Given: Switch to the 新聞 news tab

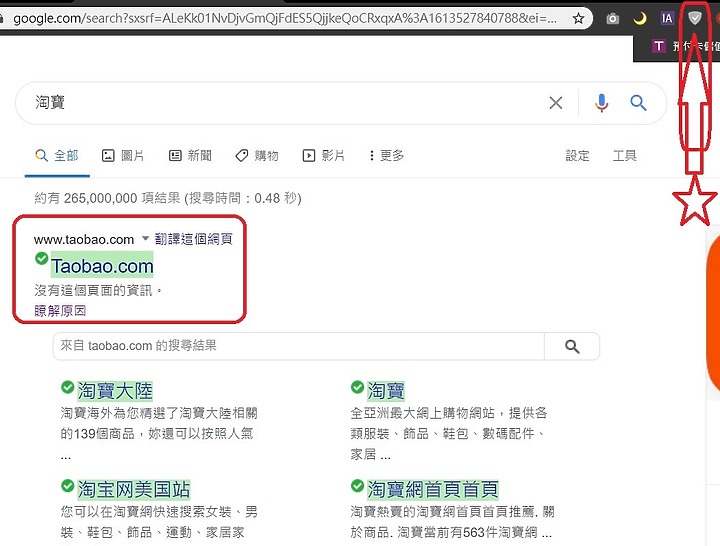Looking at the screenshot, I should [x=190, y=156].
